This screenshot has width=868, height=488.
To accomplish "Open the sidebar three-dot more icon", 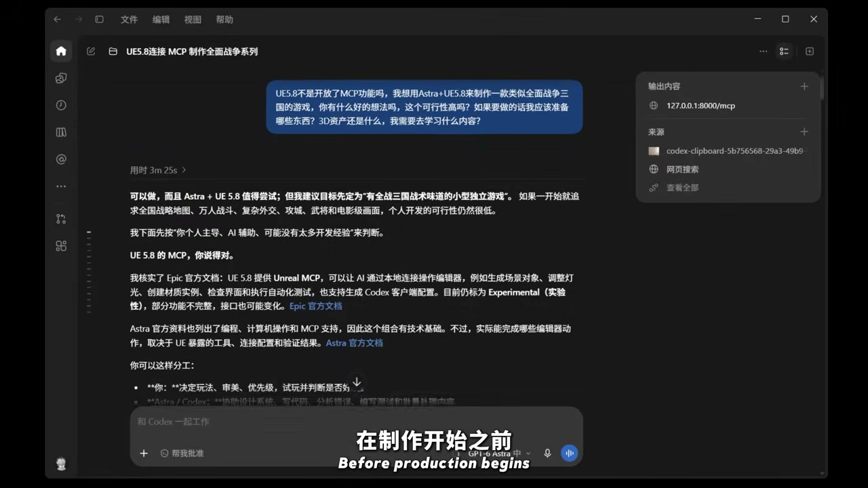I will (61, 186).
